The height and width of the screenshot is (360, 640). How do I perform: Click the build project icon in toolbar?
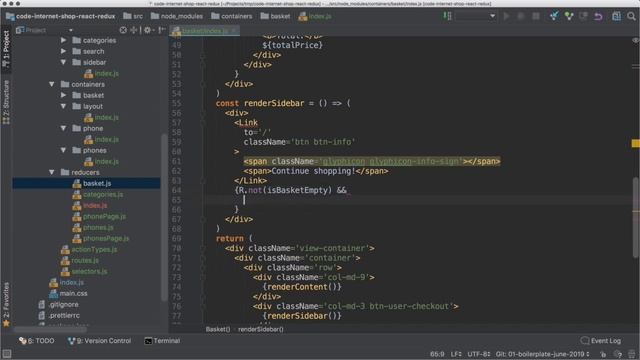(x=447, y=16)
